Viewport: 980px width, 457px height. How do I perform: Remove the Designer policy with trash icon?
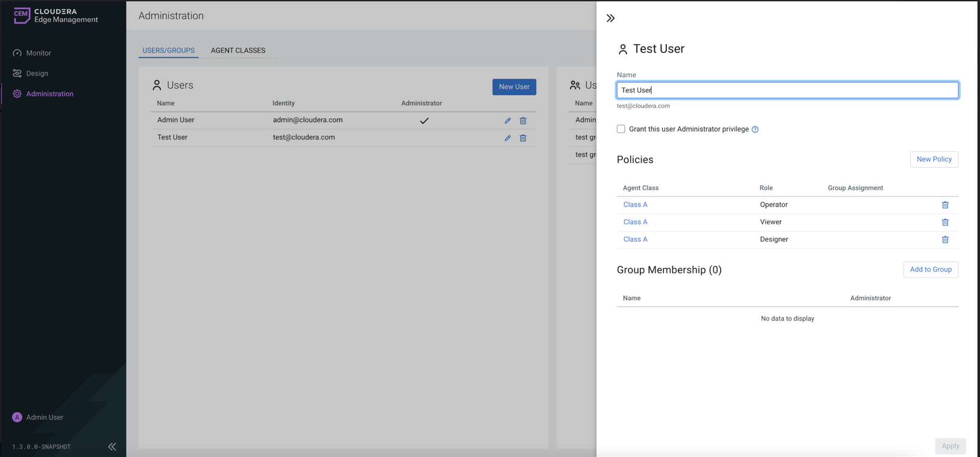(945, 240)
